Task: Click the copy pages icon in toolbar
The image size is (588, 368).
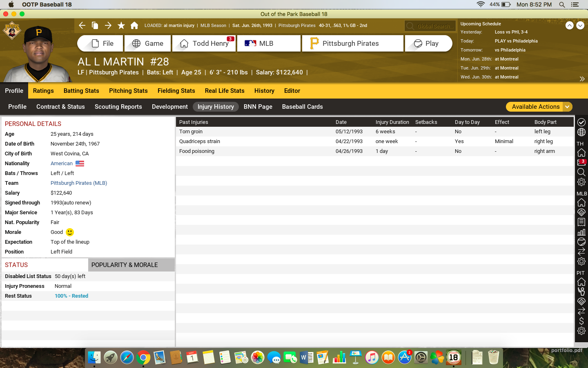Action: tap(95, 25)
